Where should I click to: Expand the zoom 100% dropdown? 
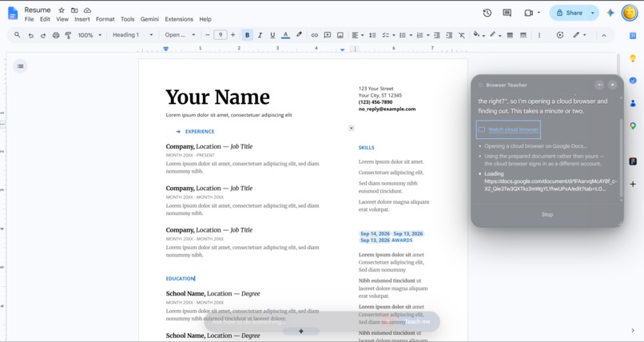[x=89, y=35]
